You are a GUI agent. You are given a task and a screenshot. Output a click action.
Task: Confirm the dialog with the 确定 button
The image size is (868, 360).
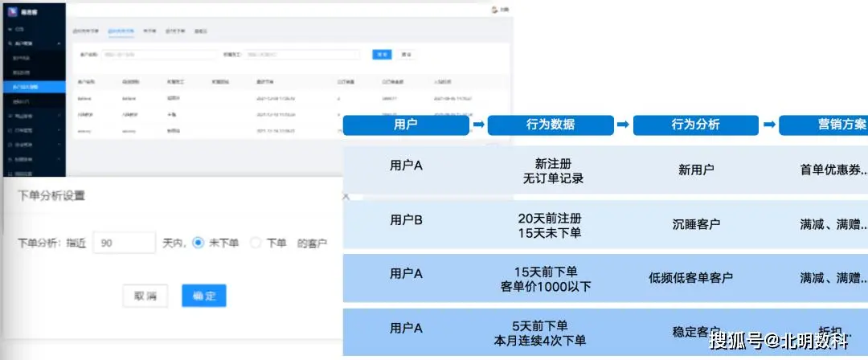click(203, 296)
